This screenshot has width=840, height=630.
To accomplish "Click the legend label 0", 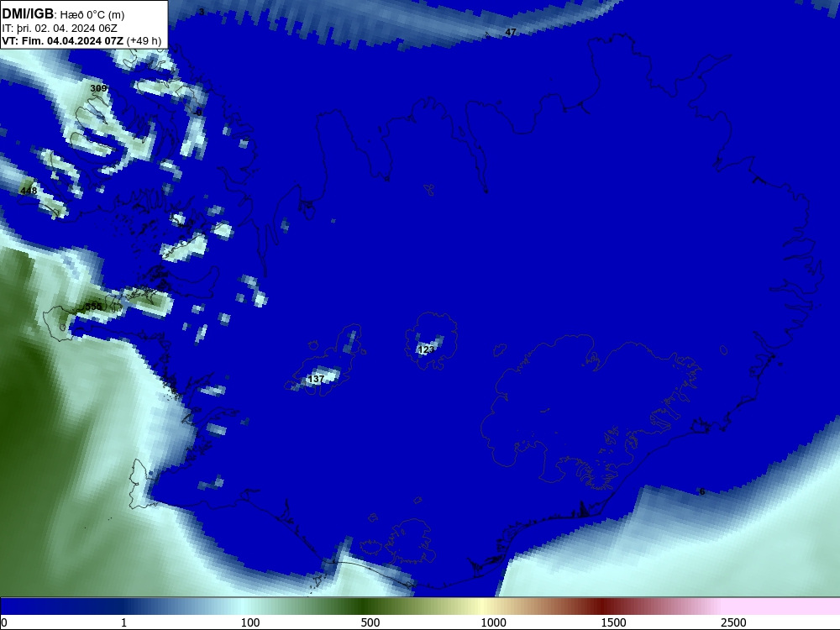I will point(4,622).
